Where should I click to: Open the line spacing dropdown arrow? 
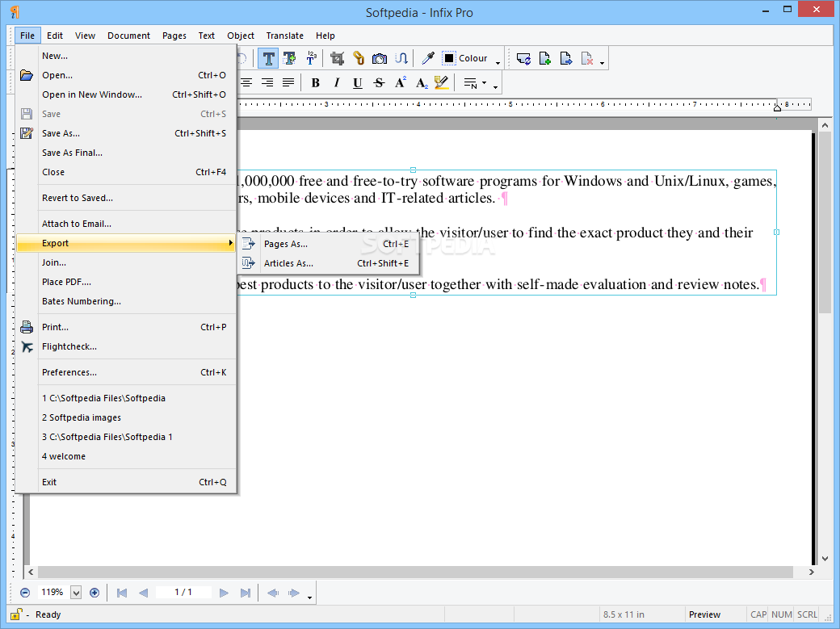pos(485,83)
